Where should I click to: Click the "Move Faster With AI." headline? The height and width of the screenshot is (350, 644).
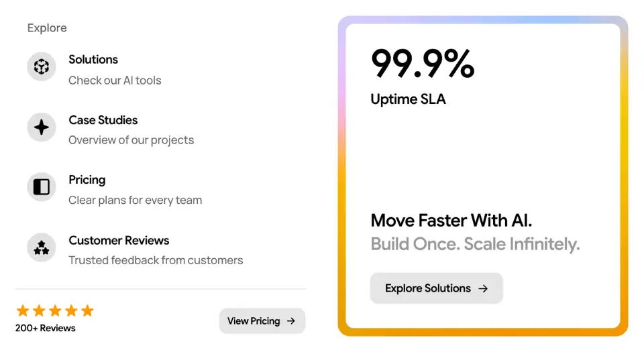(451, 221)
